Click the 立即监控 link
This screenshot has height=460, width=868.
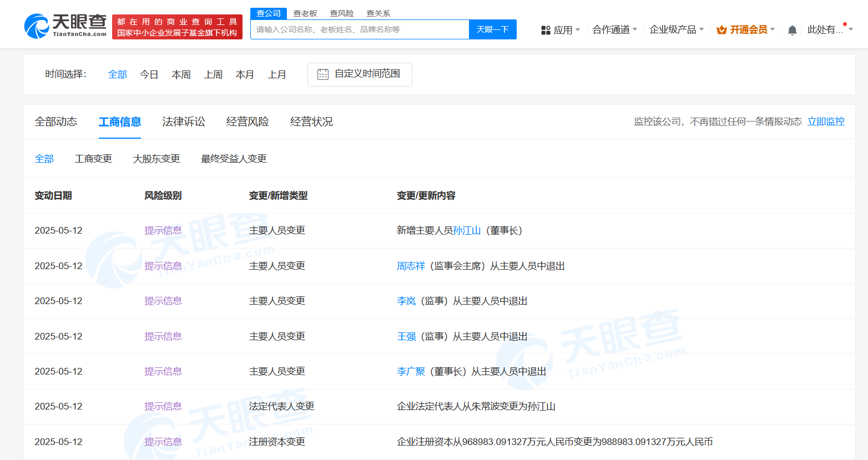[826, 122]
